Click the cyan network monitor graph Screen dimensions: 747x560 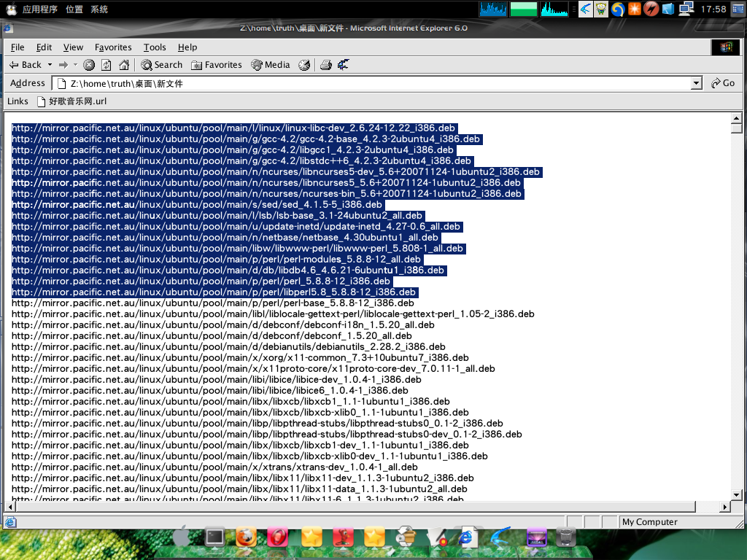click(x=554, y=9)
